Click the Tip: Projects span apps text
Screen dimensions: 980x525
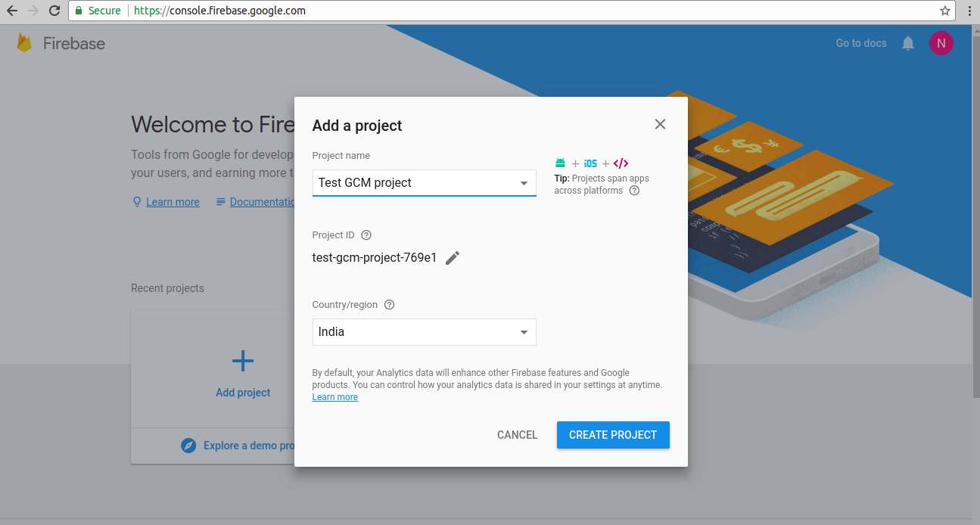point(602,185)
